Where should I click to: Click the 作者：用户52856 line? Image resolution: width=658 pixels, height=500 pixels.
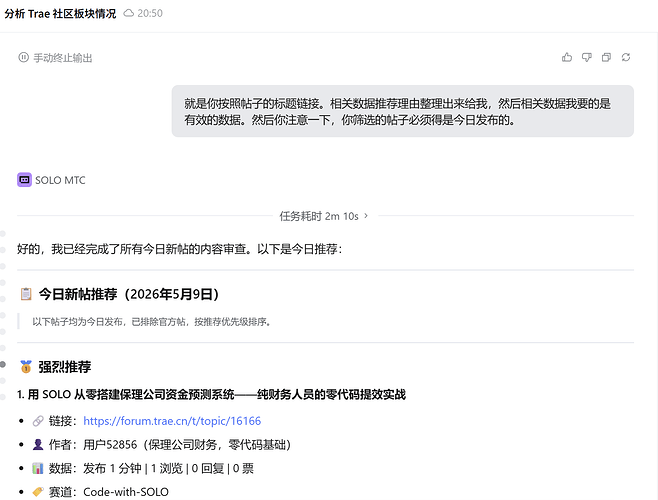point(170,445)
